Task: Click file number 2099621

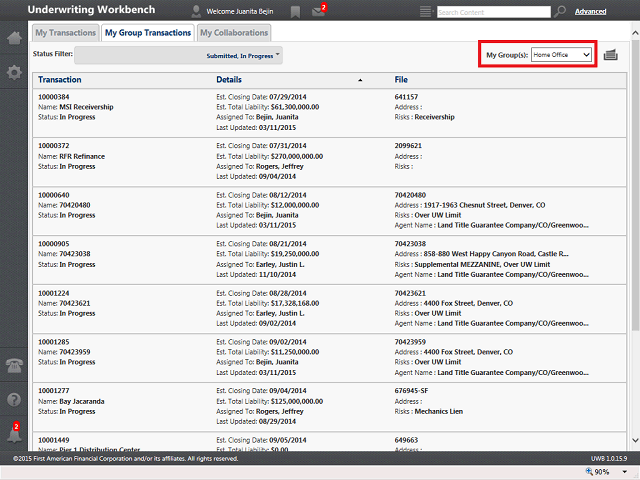Action: (x=408, y=146)
